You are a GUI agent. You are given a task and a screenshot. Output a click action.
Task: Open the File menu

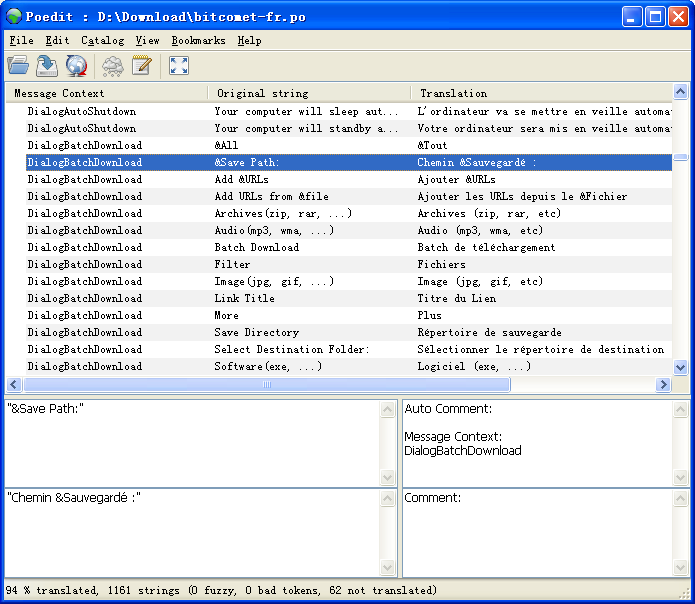21,41
